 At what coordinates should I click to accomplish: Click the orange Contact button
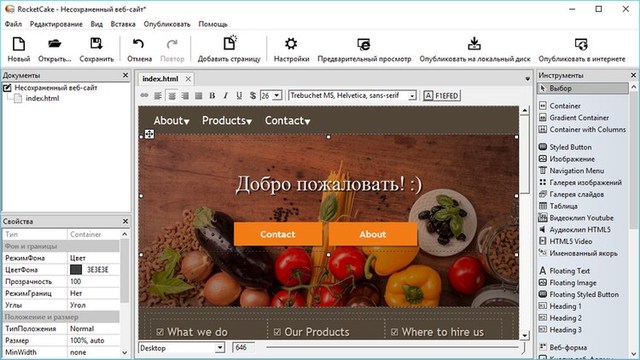pos(278,234)
